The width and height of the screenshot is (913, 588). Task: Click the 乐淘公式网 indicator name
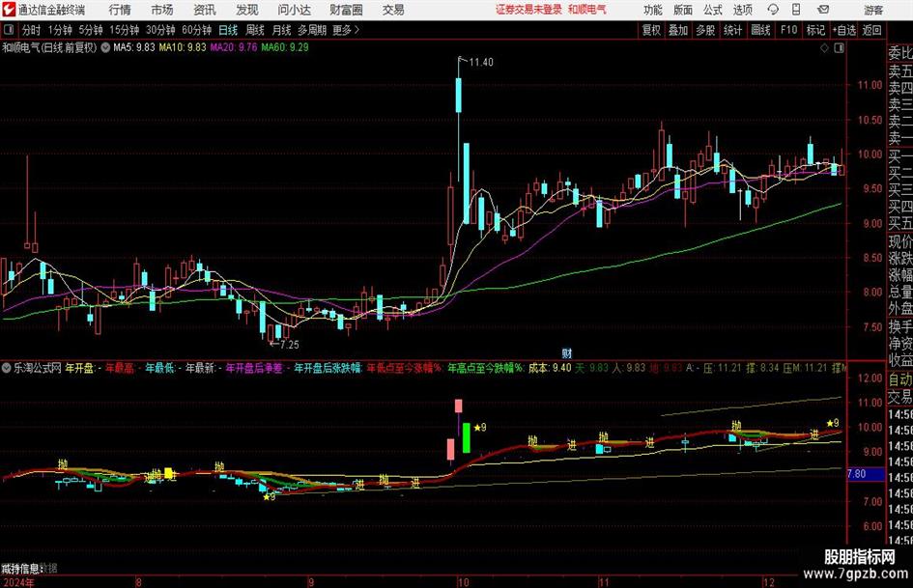click(x=38, y=368)
